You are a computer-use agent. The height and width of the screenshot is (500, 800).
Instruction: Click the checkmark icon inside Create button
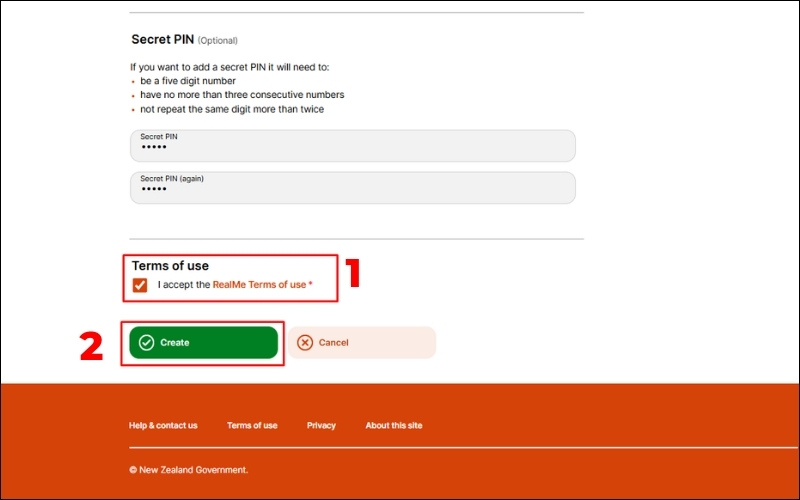click(147, 342)
